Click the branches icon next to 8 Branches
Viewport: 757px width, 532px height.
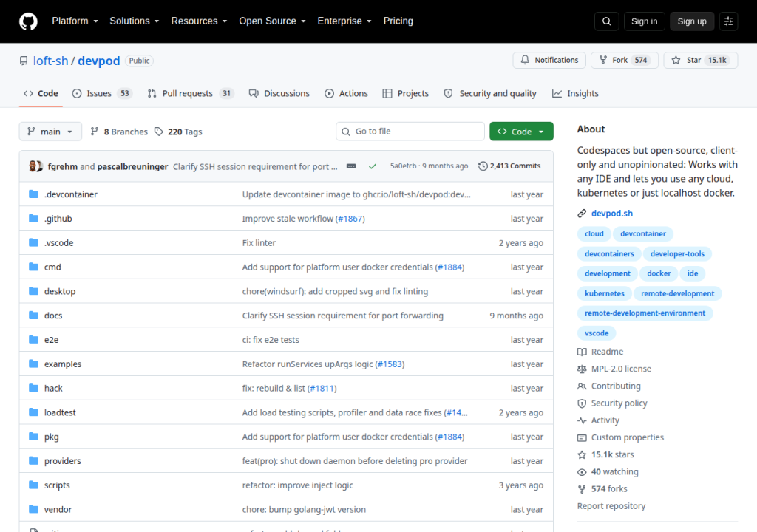(x=95, y=132)
